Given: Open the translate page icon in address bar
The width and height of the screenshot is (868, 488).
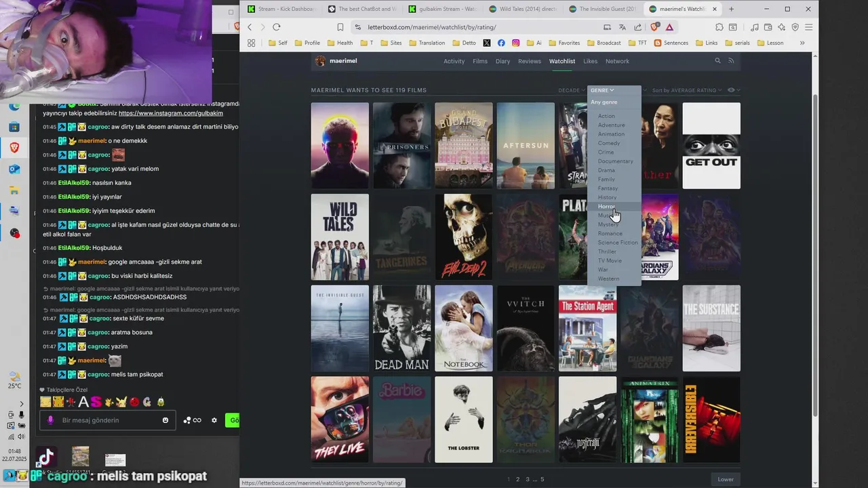Looking at the screenshot, I should (x=623, y=27).
